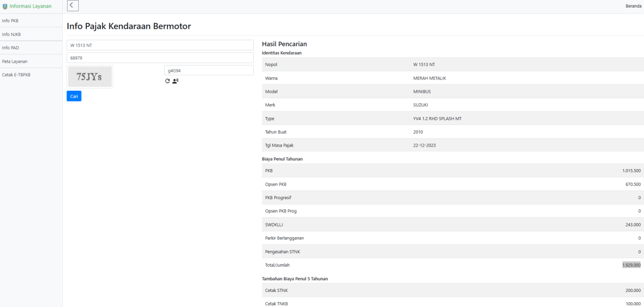The image size is (644, 307).
Task: Click the audio captcha speaker icon
Action: (175, 81)
